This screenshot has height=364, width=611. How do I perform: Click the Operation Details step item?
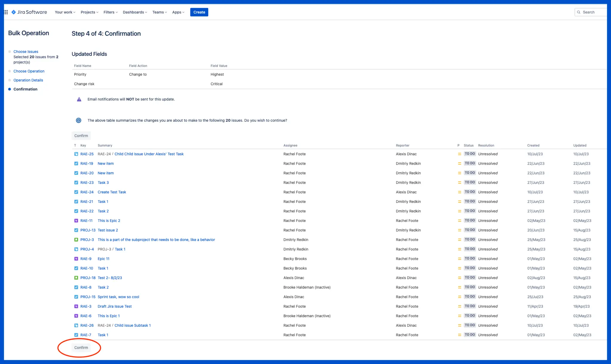28,80
